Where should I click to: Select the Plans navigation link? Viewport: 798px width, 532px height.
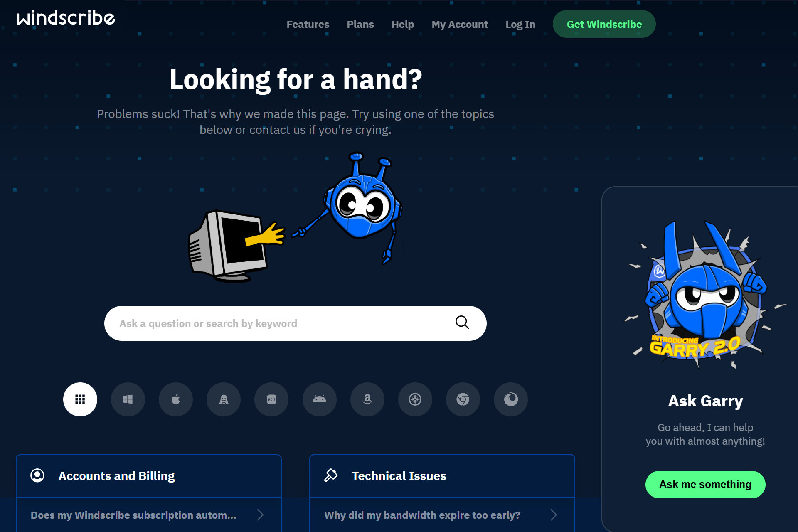(360, 24)
